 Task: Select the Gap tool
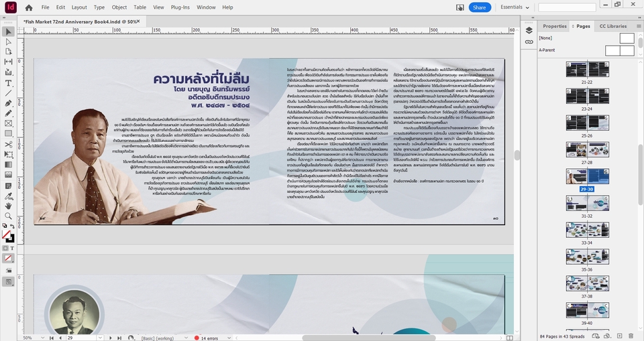9,62
